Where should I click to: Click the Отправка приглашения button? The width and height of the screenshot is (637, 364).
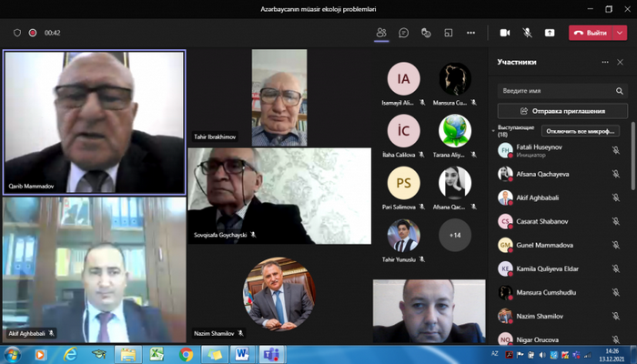[x=563, y=111]
